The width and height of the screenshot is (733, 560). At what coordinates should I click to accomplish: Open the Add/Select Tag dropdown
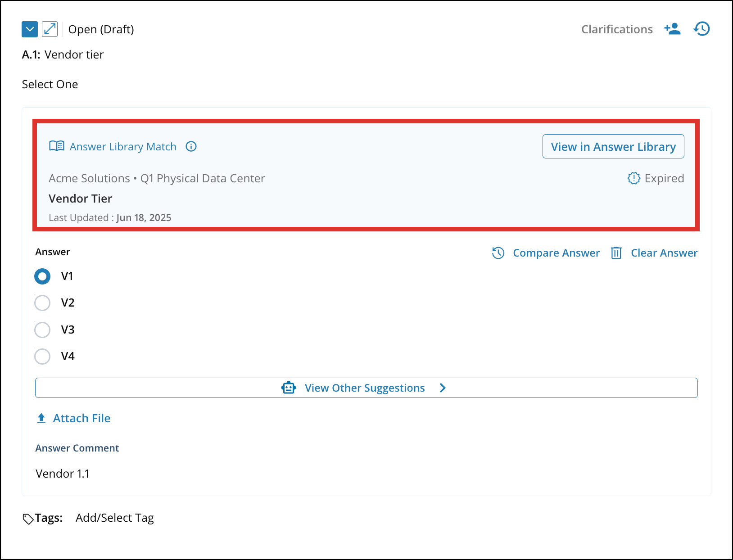click(114, 518)
